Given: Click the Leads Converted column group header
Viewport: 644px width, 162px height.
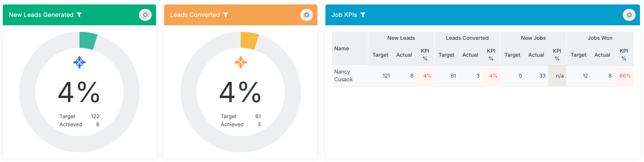Looking at the screenshot, I should point(467,38).
